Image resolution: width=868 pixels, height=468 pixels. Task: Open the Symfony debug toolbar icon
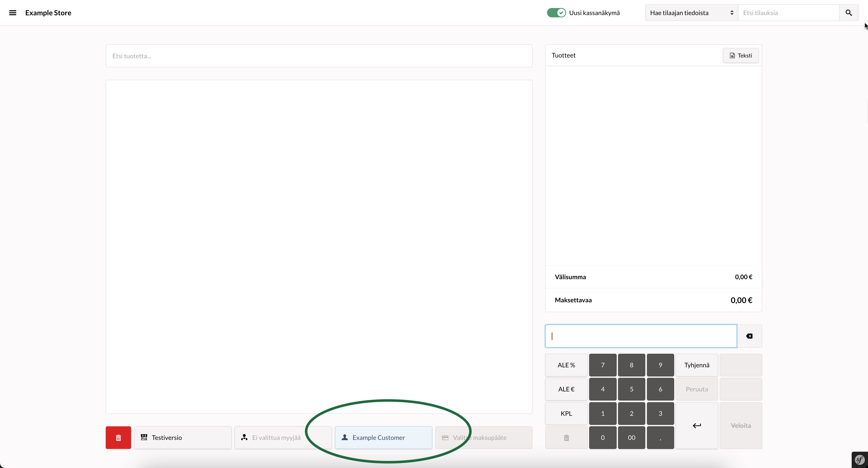click(859, 459)
